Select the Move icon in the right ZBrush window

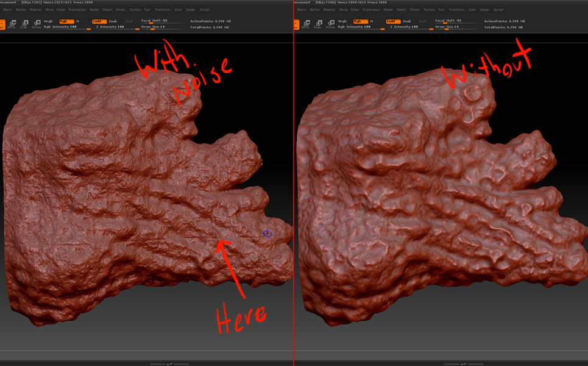306,24
